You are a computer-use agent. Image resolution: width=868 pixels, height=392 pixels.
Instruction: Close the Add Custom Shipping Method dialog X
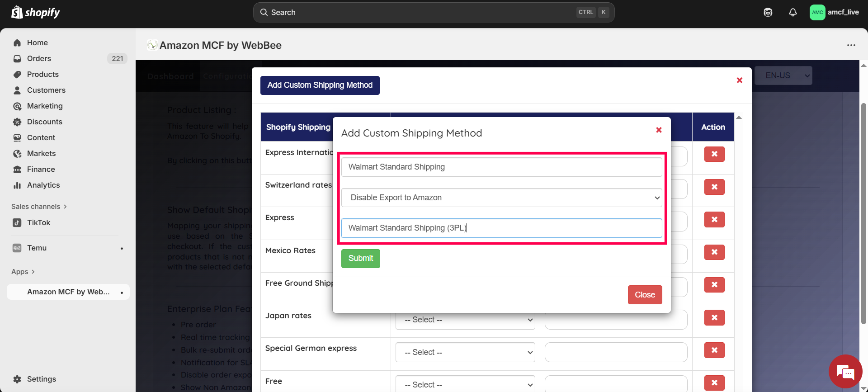point(659,130)
